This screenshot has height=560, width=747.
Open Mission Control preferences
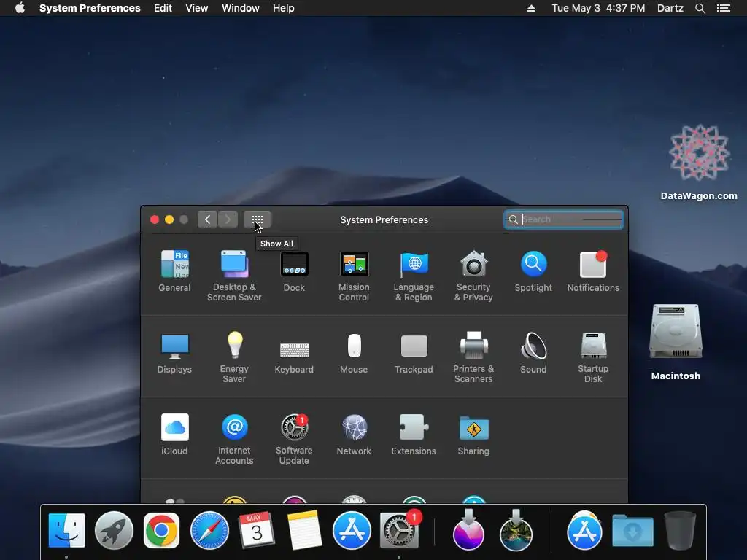coord(354,275)
